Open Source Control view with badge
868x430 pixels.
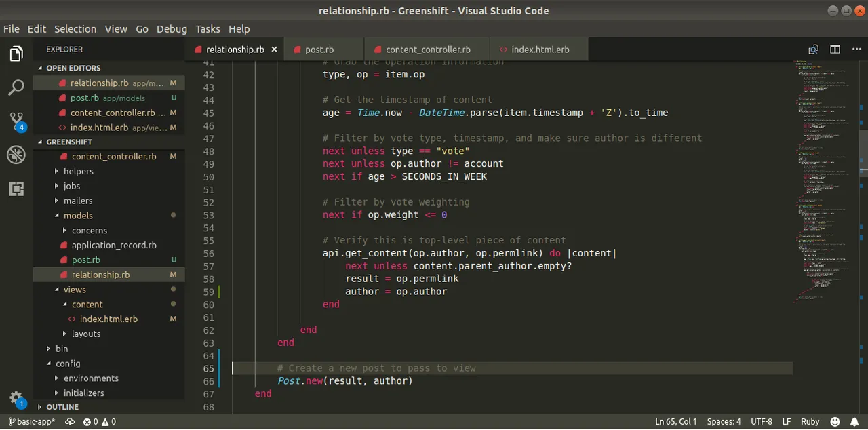[16, 121]
